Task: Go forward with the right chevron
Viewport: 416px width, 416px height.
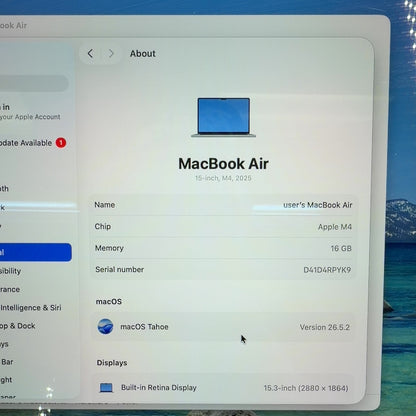Action: 111,53
